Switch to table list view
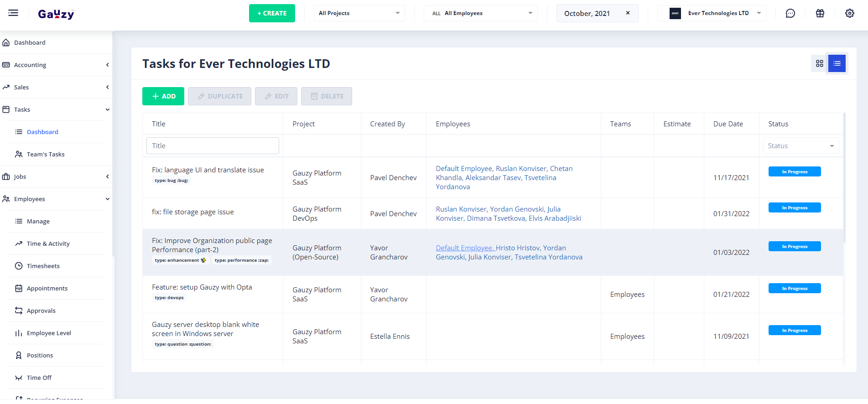Screen dimensions: 868x404 837,63
